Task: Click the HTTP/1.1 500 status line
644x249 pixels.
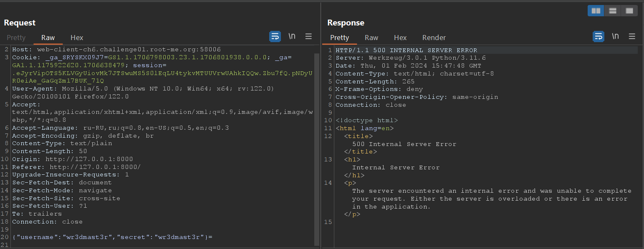Action: coord(407,50)
